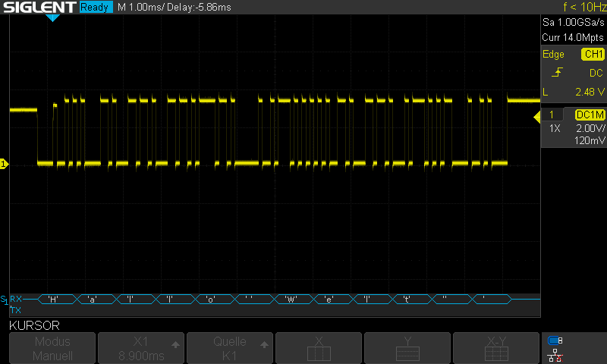Click the CH1 trigger source badge
This screenshot has width=607, height=364.
(593, 54)
